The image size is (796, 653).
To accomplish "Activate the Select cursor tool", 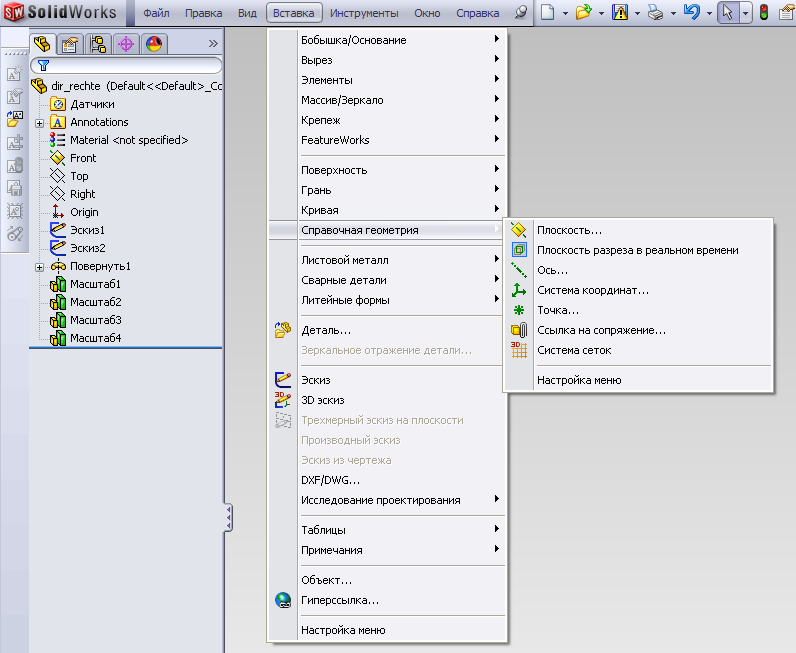I will coord(727,12).
